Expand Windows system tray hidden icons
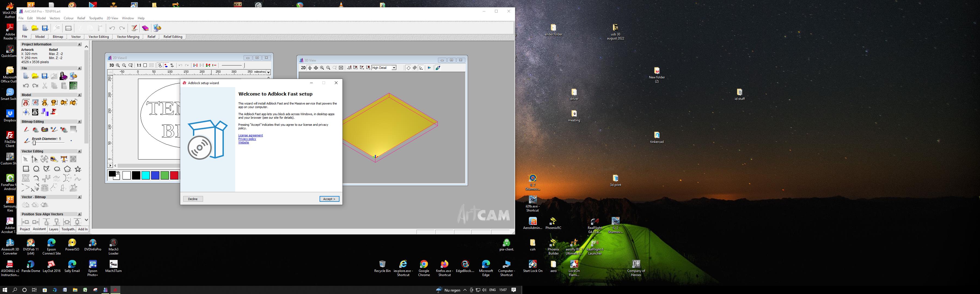Image resolution: width=980 pixels, height=294 pixels. (465, 290)
